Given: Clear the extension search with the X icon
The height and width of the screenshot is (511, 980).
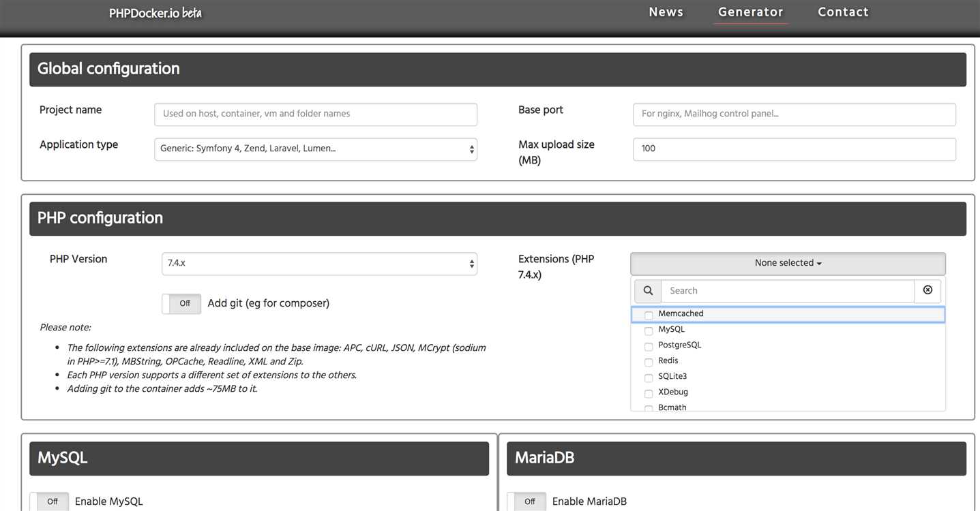Looking at the screenshot, I should [927, 290].
